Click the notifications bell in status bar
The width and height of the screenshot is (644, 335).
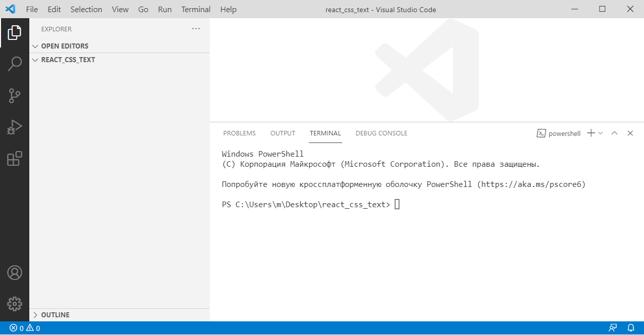tap(631, 328)
